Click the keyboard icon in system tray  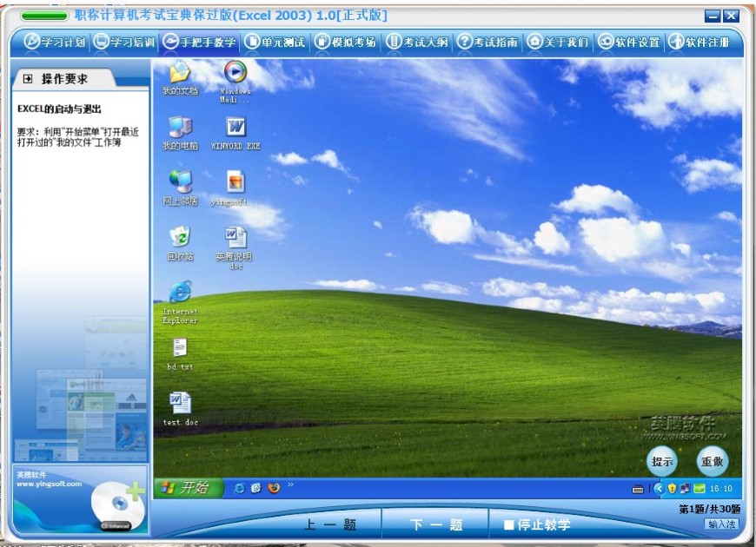638,489
